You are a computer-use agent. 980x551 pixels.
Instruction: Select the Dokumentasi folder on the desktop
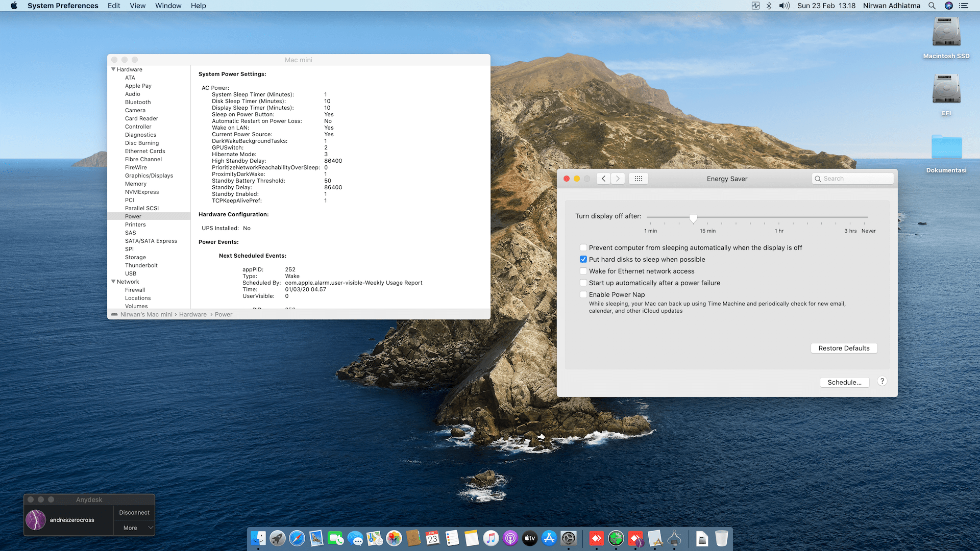click(946, 153)
